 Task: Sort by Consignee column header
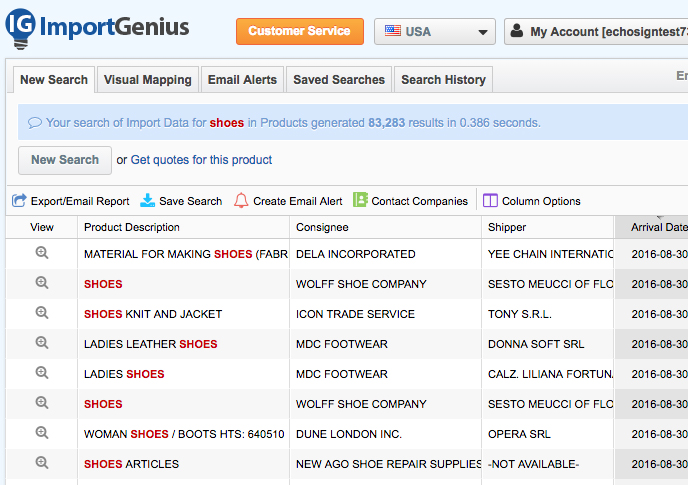[385, 227]
